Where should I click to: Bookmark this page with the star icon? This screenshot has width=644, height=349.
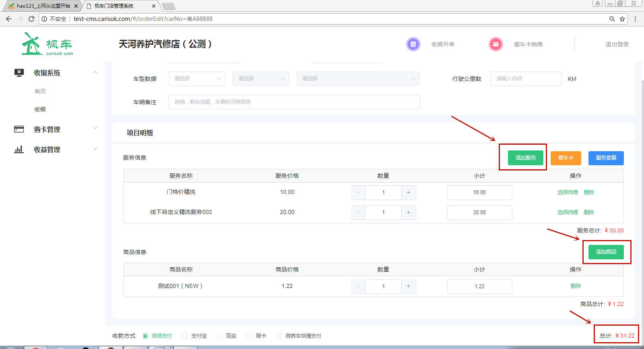pyautogui.click(x=622, y=19)
